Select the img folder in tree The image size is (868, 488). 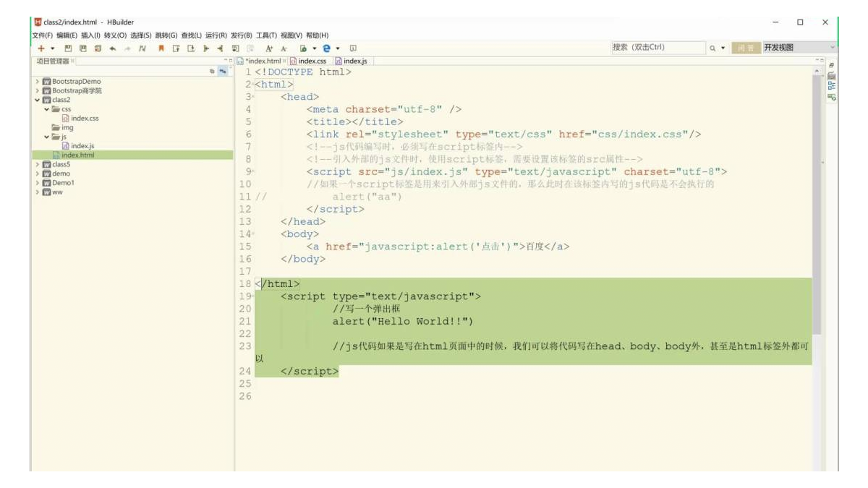click(62, 127)
